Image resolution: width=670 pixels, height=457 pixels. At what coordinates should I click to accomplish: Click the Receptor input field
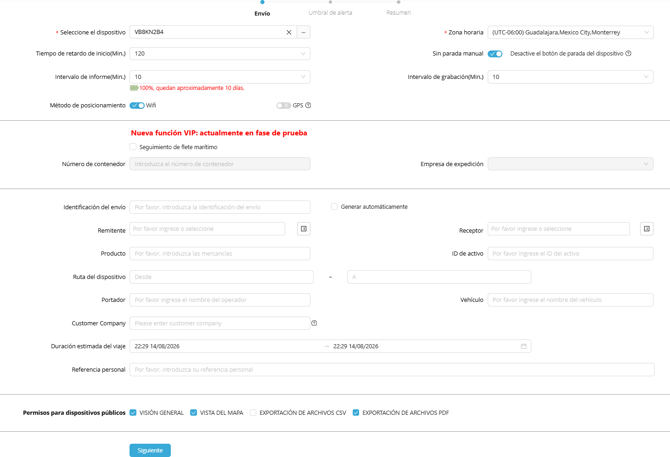558,229
